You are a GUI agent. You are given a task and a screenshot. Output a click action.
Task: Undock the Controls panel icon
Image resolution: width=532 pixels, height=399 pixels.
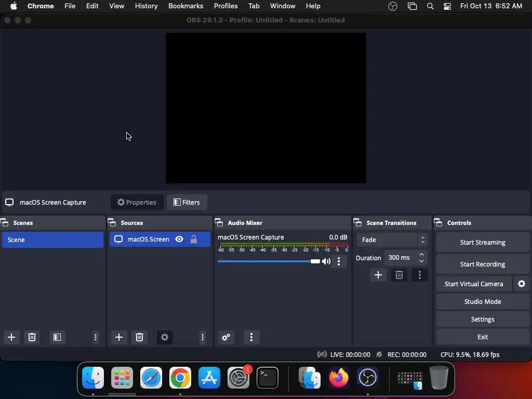[438, 222]
